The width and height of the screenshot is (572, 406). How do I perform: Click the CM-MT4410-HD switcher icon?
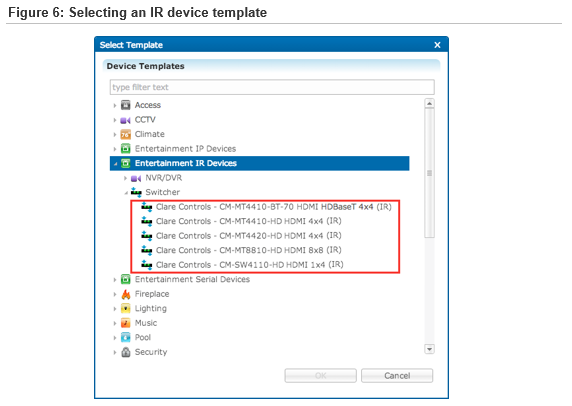pyautogui.click(x=147, y=221)
